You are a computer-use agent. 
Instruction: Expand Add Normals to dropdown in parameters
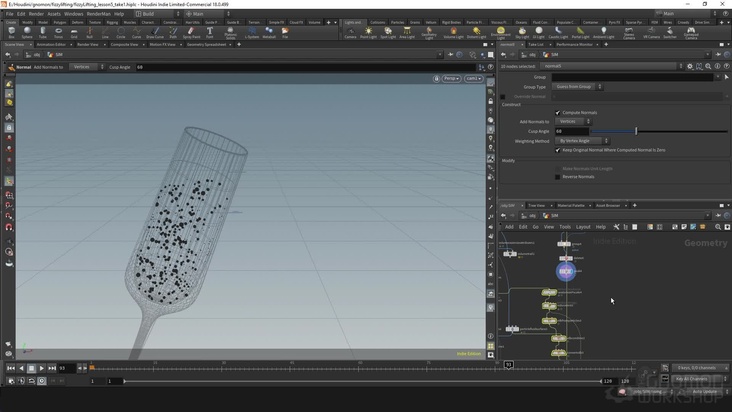click(x=573, y=121)
